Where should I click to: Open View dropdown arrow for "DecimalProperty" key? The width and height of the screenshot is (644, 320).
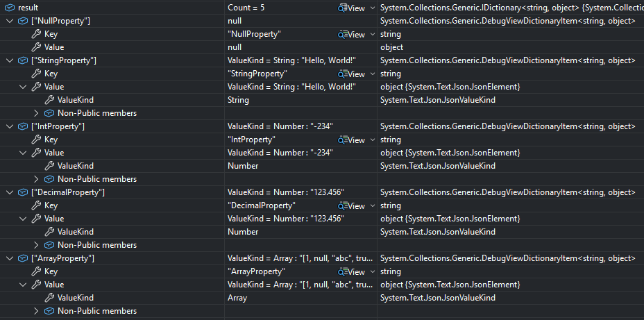373,205
